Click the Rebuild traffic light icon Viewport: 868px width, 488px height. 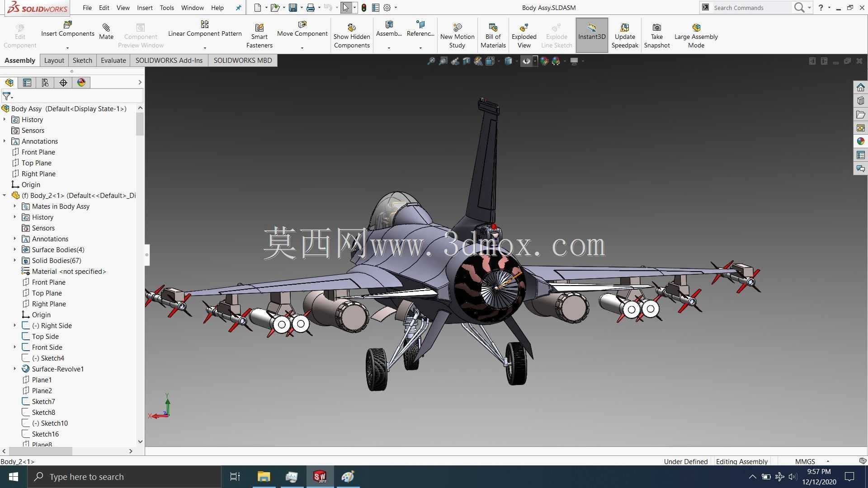(x=364, y=8)
